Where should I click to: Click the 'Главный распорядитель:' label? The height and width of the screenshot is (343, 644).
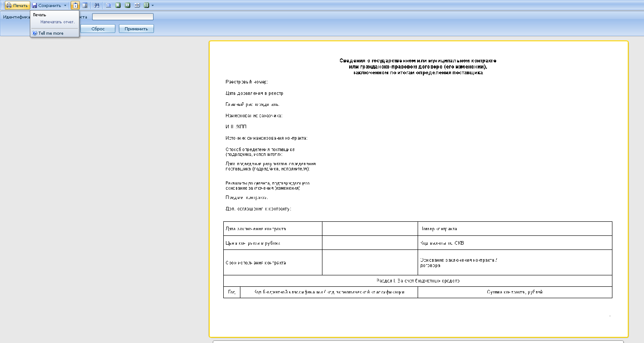pyautogui.click(x=252, y=104)
